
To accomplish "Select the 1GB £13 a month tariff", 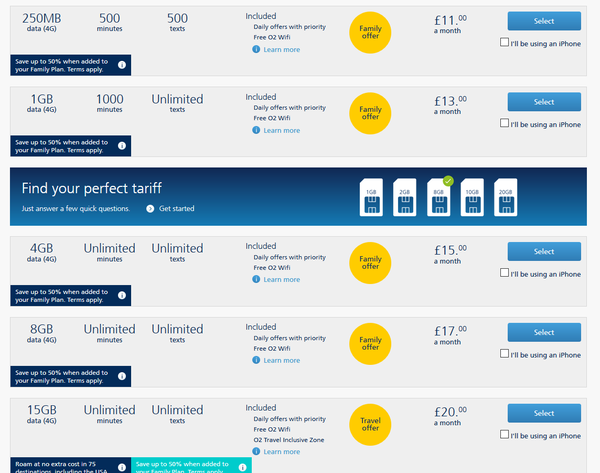I will tap(544, 102).
